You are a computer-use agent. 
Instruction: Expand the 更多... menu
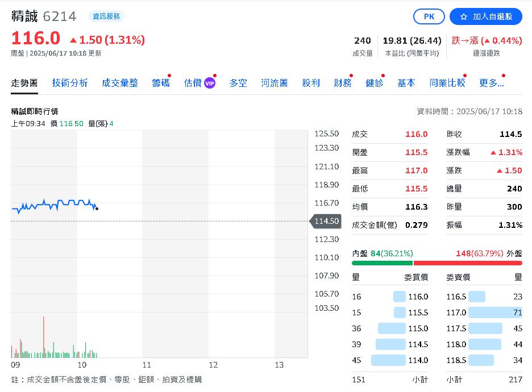492,83
